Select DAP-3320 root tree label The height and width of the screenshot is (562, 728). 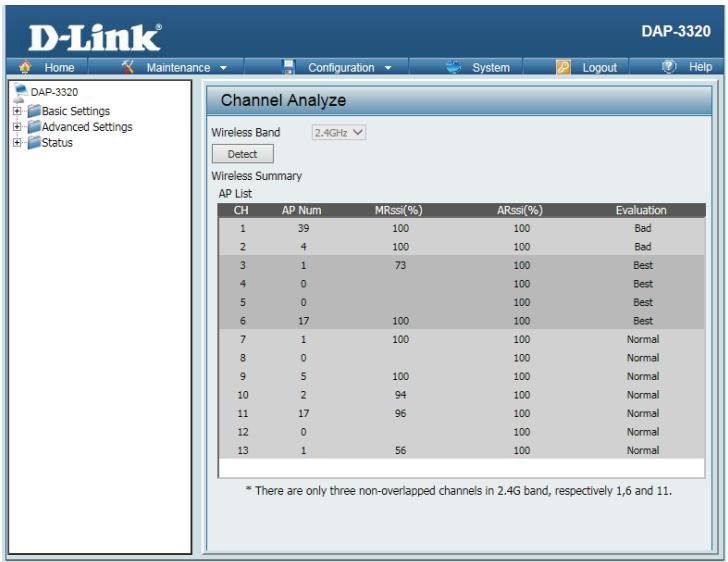point(54,92)
